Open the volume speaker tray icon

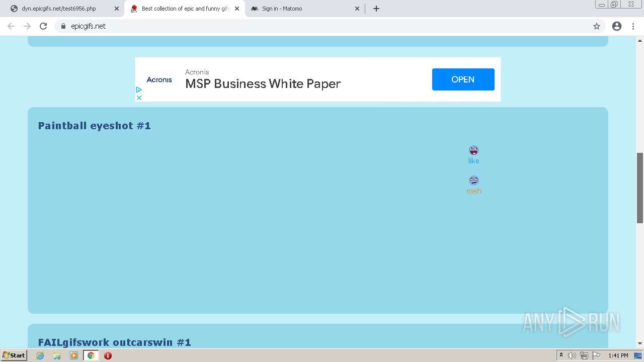click(572, 355)
